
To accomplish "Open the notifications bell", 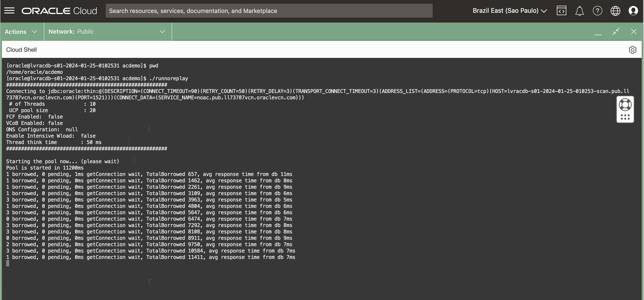I will pos(579,11).
